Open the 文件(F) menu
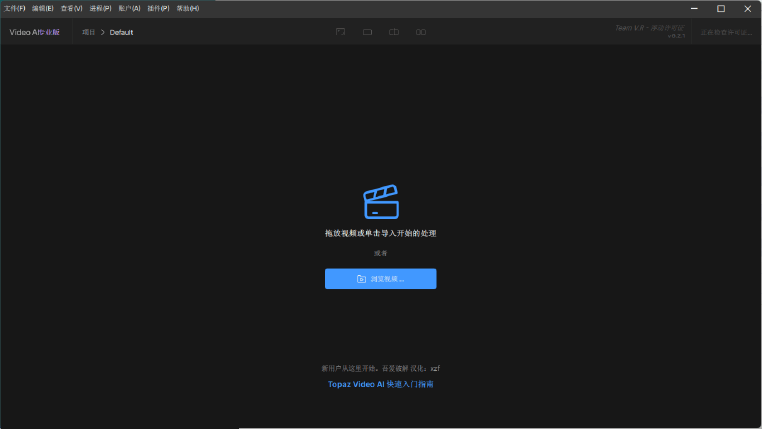 [15, 8]
